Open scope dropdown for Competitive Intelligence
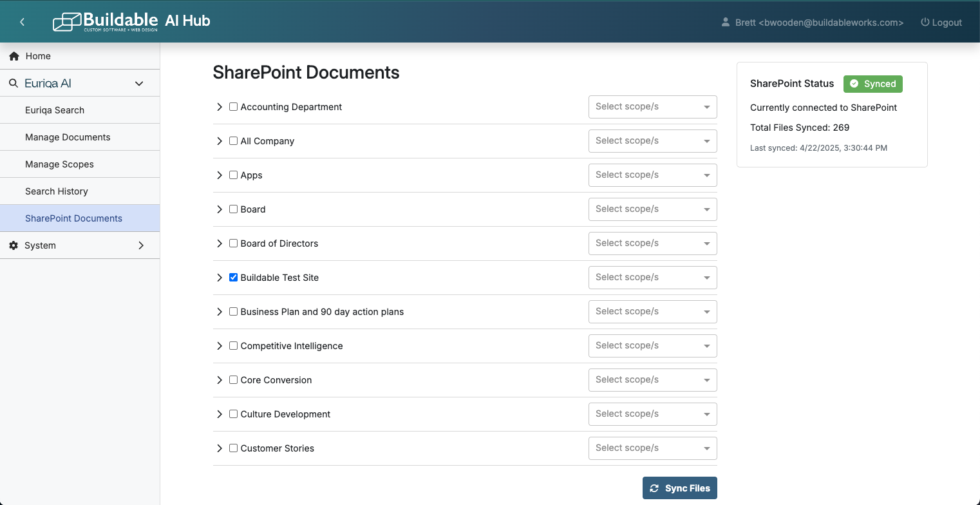The width and height of the screenshot is (980, 505). click(653, 346)
